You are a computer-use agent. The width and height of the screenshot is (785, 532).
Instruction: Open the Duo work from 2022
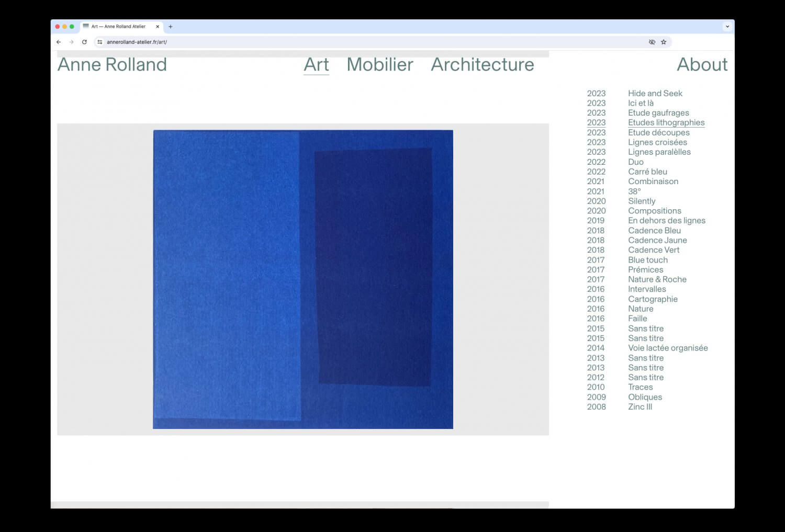pyautogui.click(x=636, y=162)
